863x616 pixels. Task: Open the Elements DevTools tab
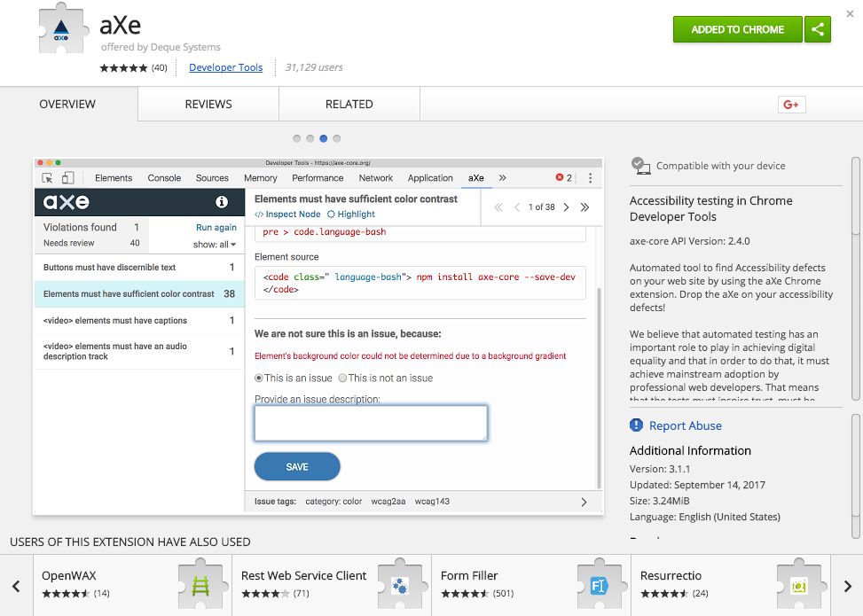click(x=114, y=178)
